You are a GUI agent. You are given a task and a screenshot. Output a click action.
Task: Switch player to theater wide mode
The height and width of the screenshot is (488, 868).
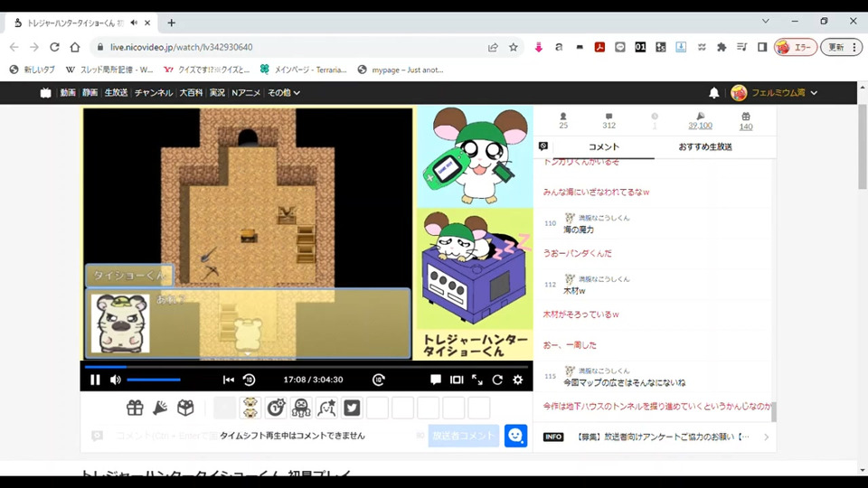(x=457, y=380)
